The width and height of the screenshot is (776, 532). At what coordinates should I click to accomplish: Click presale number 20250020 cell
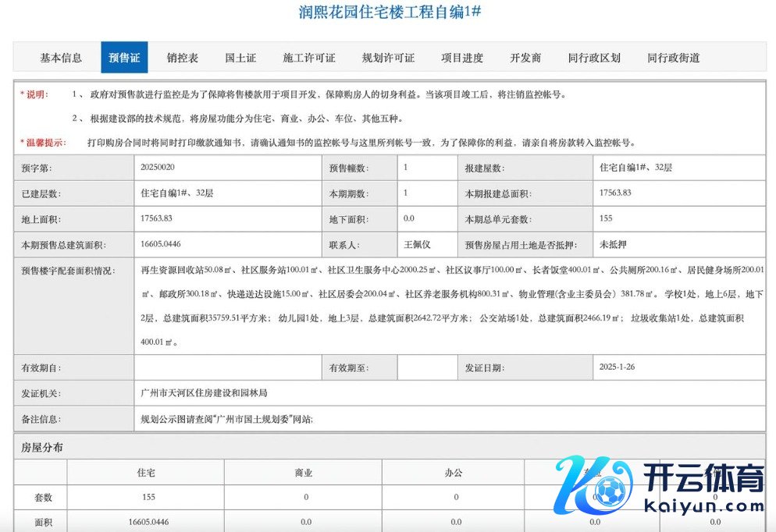[158, 168]
